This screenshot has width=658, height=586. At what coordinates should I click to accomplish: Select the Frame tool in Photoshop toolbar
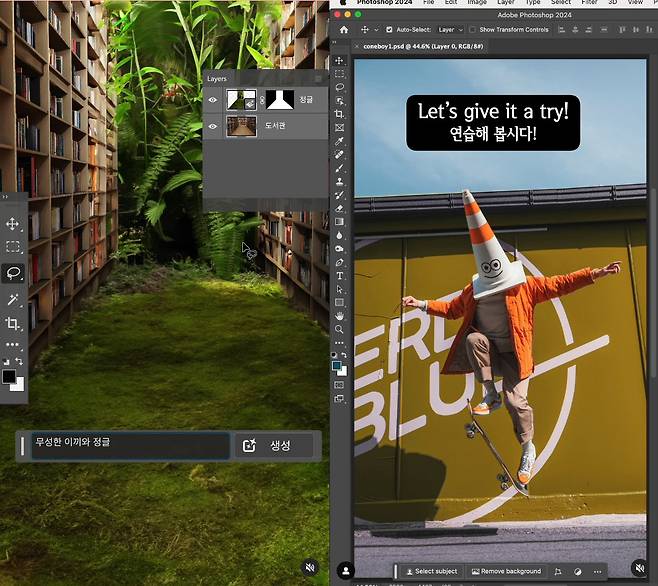pos(340,128)
